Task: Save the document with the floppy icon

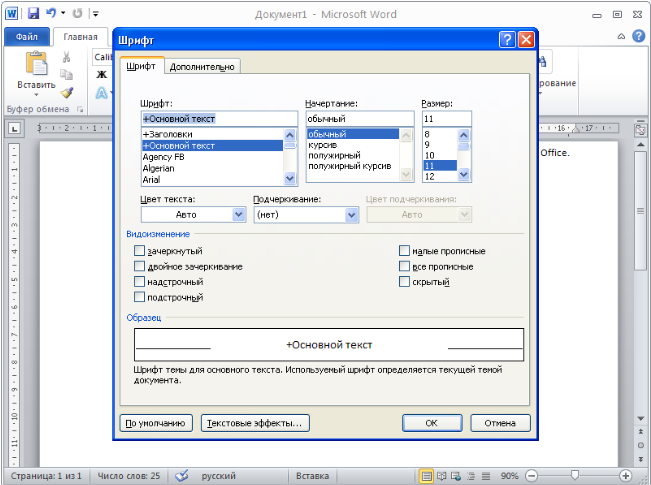Action: tap(33, 13)
